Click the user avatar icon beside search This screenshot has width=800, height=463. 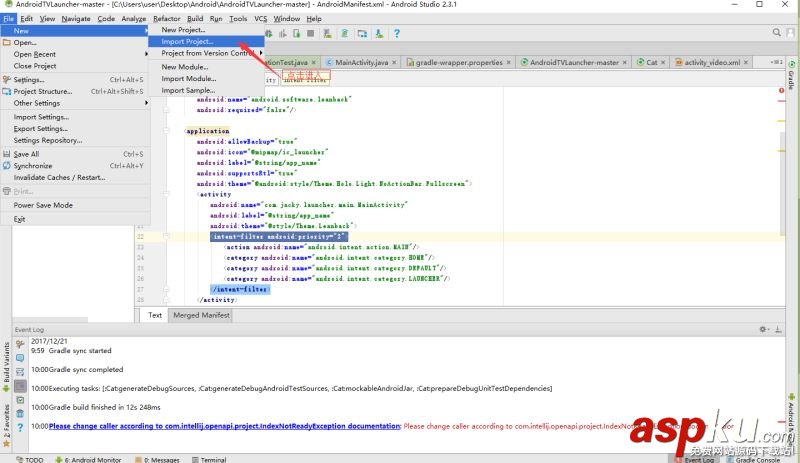pyautogui.click(x=790, y=33)
